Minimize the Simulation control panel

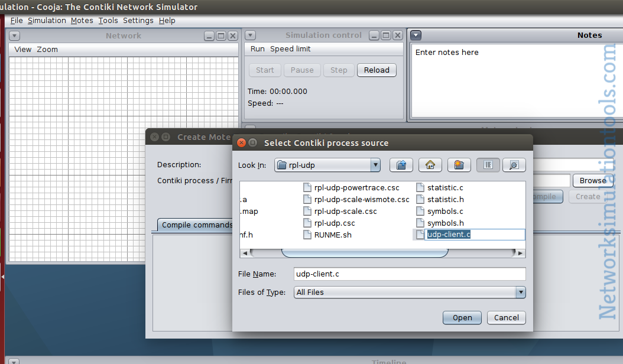pos(374,35)
